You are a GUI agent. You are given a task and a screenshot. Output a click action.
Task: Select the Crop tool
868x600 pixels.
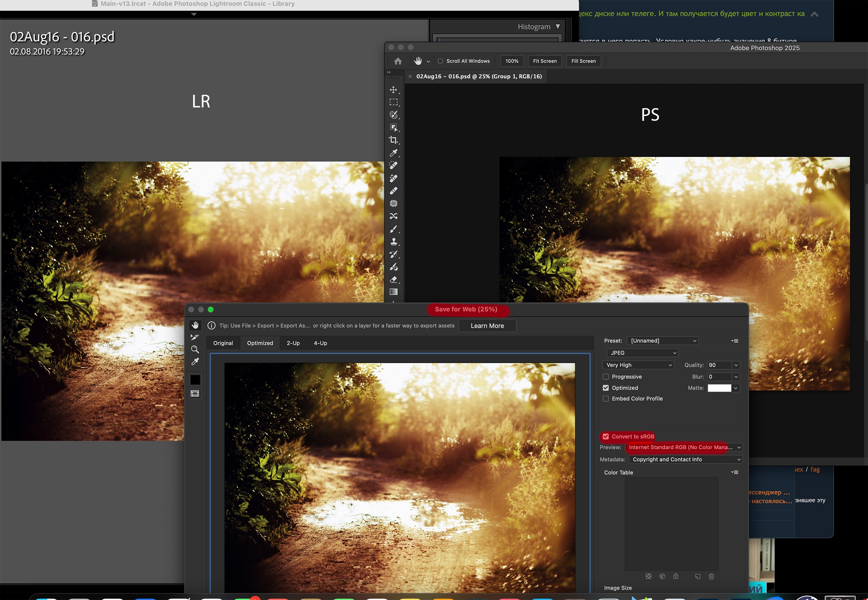(393, 140)
